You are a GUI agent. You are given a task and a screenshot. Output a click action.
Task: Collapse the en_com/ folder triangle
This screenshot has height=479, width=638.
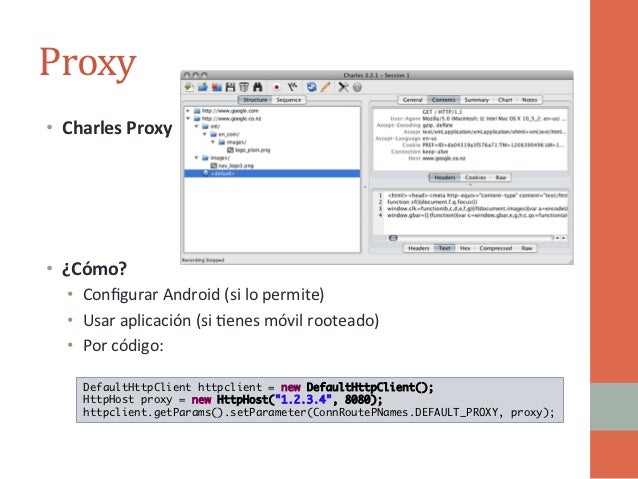point(204,134)
